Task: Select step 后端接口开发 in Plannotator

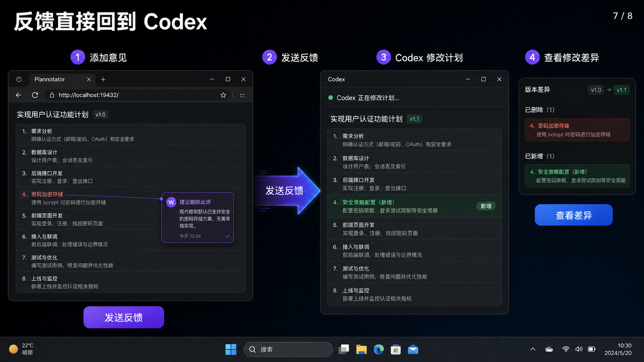Action: click(131, 177)
